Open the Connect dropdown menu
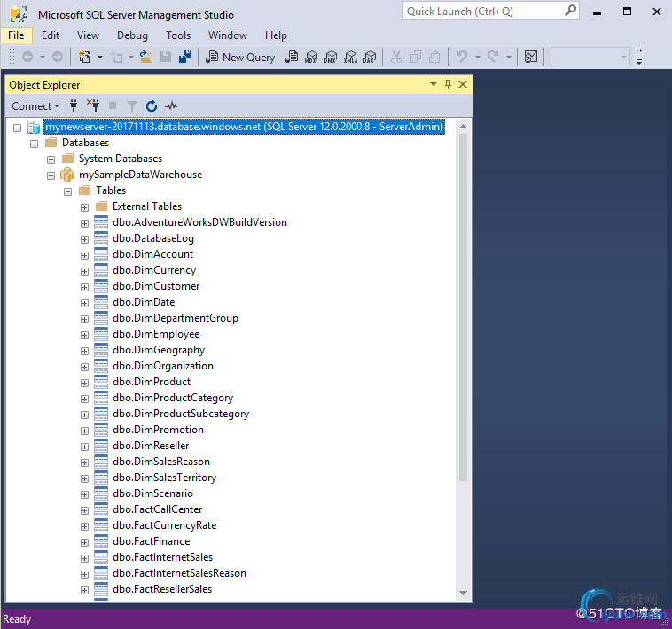The width and height of the screenshot is (672, 629). click(x=35, y=105)
